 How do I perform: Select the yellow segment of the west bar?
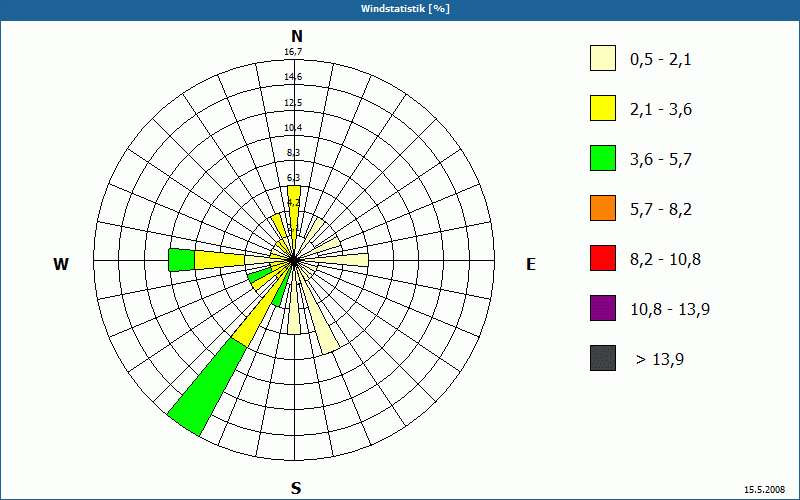(x=219, y=260)
